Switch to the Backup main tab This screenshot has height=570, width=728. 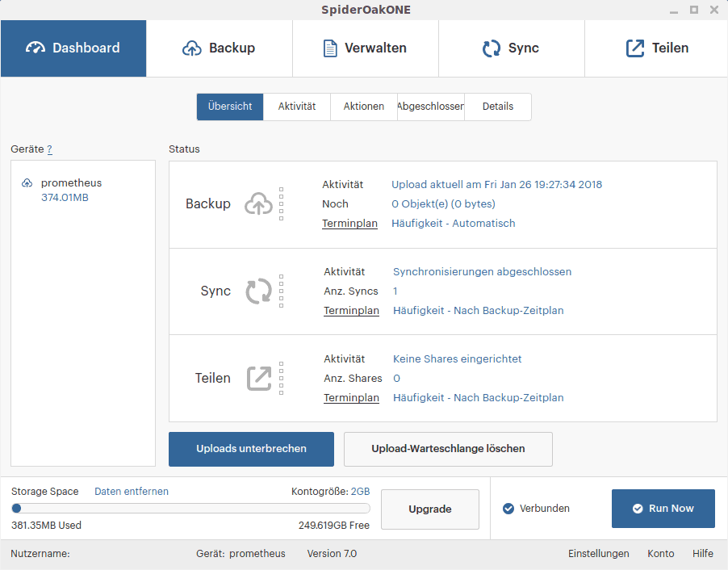220,48
